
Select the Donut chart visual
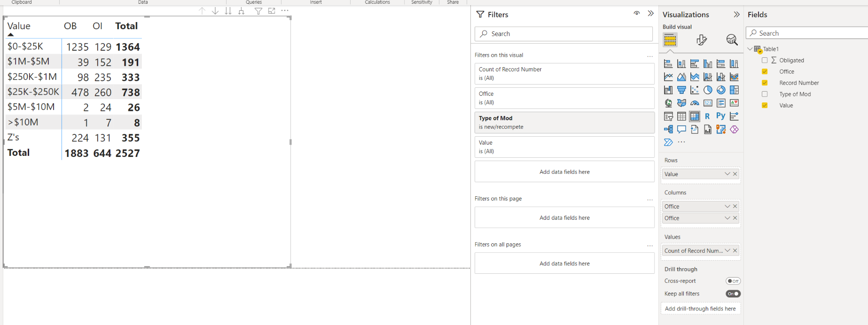click(x=721, y=90)
